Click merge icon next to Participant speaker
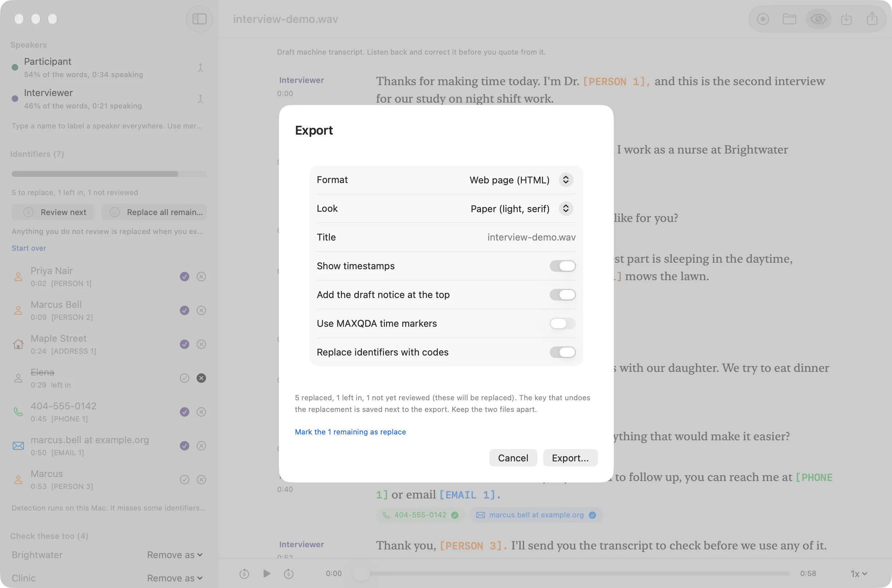The image size is (892, 588). 200,68
